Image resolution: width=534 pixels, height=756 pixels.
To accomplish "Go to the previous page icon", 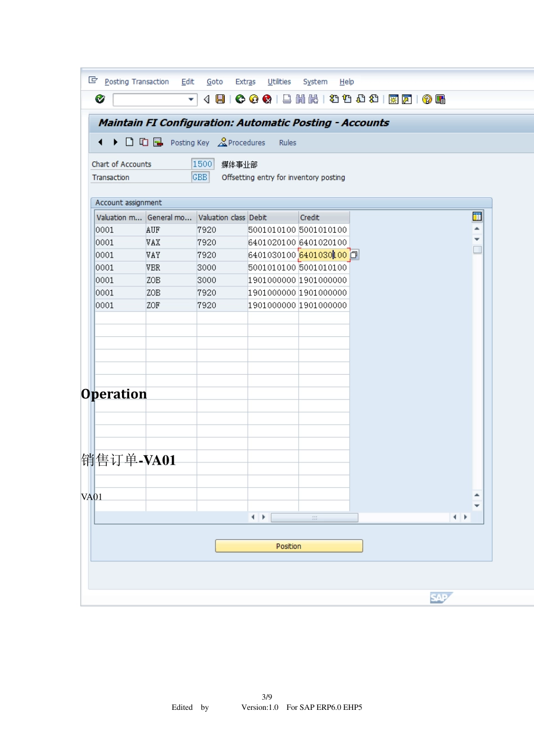I will (347, 99).
